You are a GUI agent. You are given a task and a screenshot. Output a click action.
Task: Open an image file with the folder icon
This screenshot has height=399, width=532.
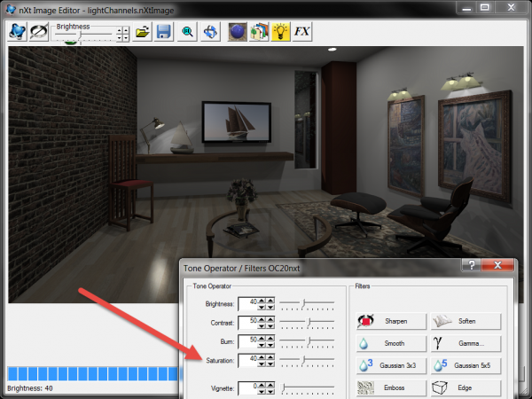(142, 32)
